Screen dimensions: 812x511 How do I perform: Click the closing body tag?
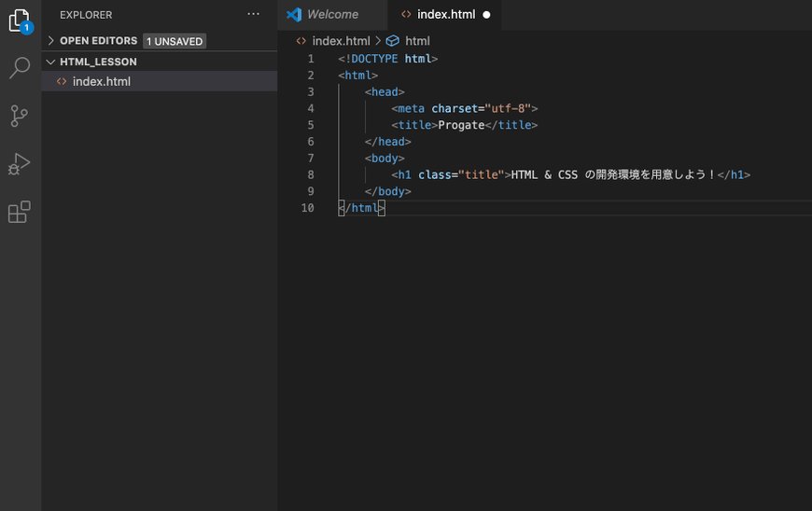point(388,191)
